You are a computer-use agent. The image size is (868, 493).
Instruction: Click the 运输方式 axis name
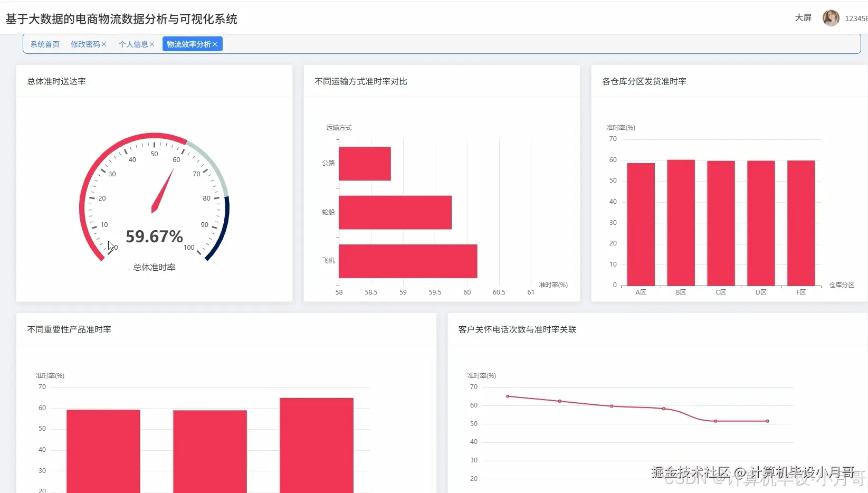point(339,128)
